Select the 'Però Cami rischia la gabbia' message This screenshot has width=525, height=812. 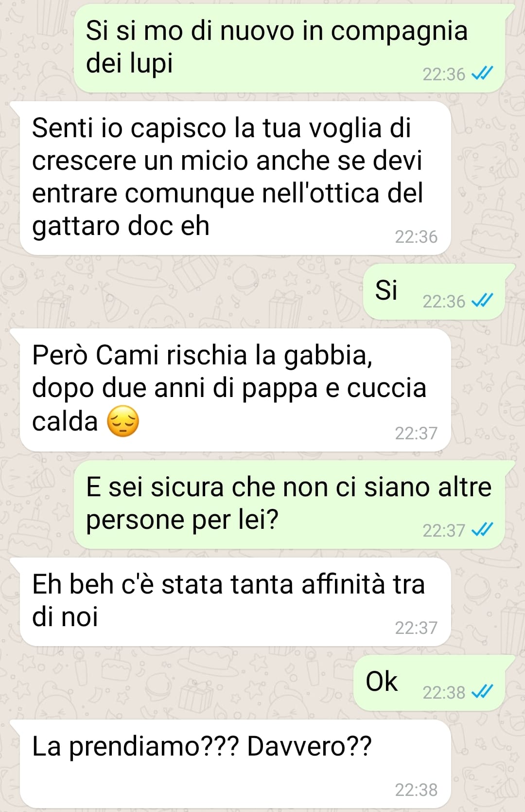[x=235, y=390]
